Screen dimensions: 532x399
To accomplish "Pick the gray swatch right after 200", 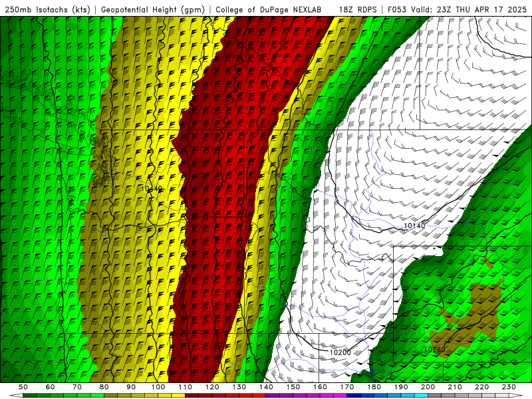I will tap(435, 396).
